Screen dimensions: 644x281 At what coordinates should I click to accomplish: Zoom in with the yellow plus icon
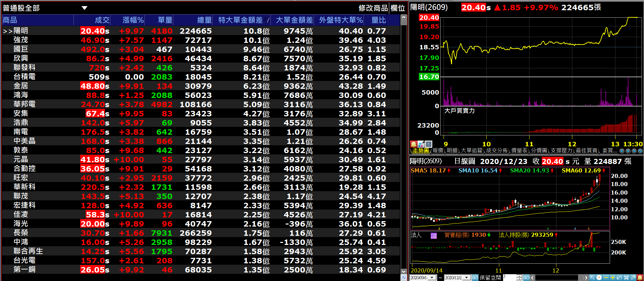(x=613, y=278)
